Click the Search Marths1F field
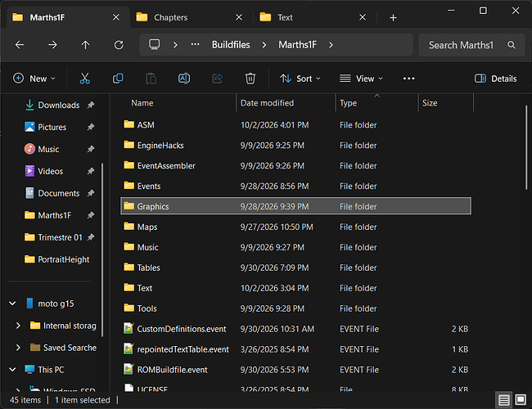Viewport: 532px width, 409px height. [471, 45]
